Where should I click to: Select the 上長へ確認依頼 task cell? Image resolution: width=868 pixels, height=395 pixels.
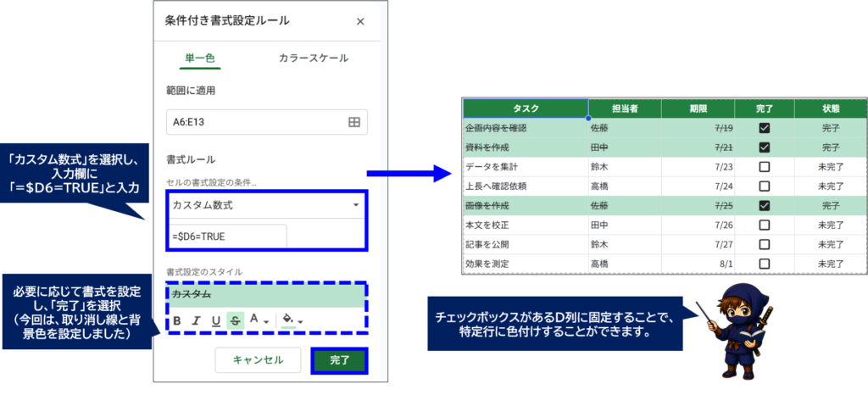coord(526,186)
